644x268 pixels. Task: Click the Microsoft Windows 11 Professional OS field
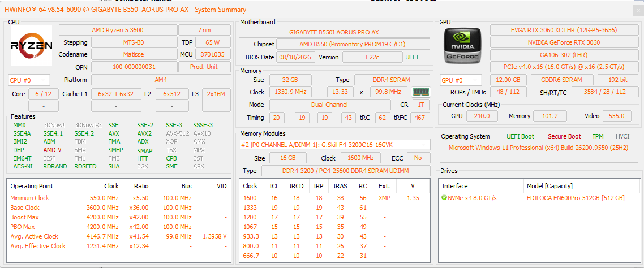tap(538, 152)
